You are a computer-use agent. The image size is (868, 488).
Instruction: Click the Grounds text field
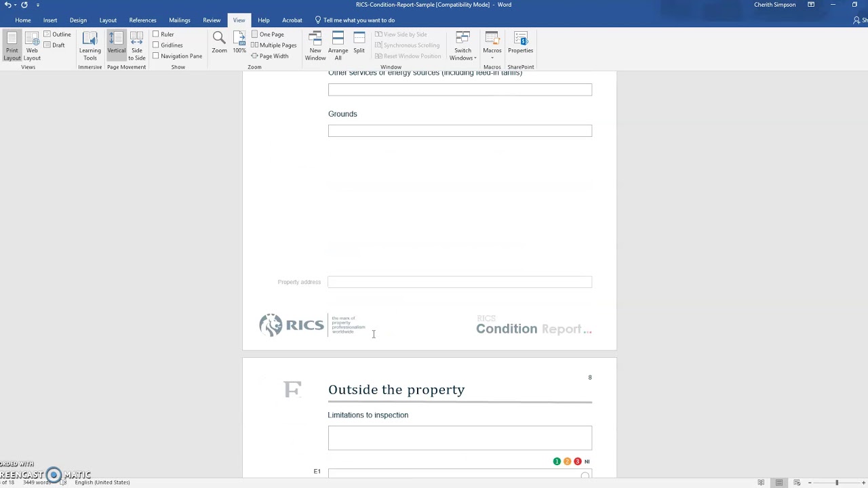pos(460,131)
